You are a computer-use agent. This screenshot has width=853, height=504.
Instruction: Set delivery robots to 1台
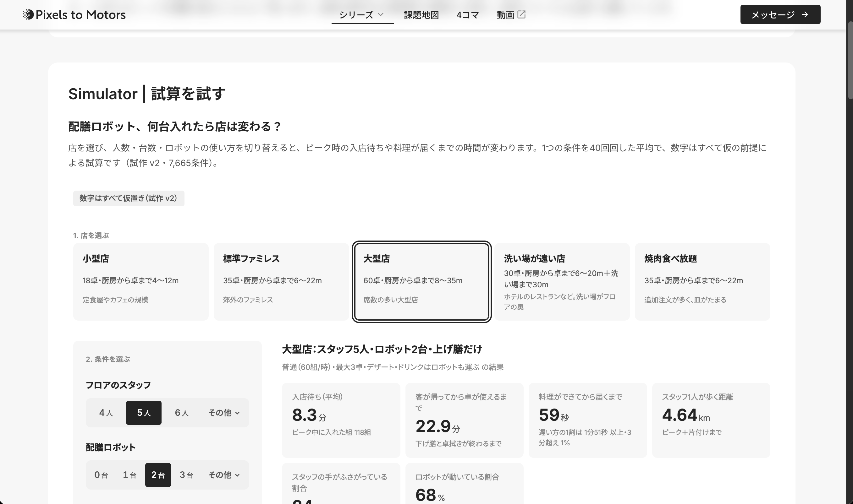tap(129, 475)
